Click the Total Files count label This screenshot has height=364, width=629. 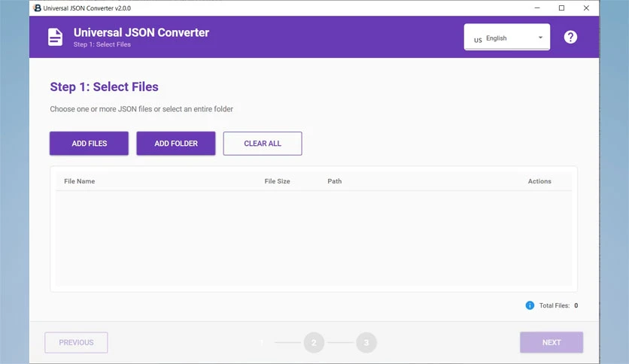point(558,305)
